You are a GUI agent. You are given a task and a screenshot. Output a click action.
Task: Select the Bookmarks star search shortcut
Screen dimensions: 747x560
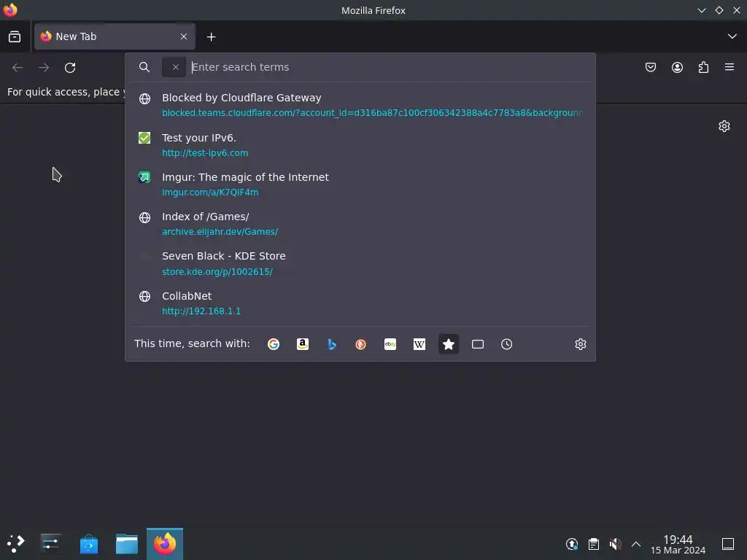pyautogui.click(x=449, y=344)
